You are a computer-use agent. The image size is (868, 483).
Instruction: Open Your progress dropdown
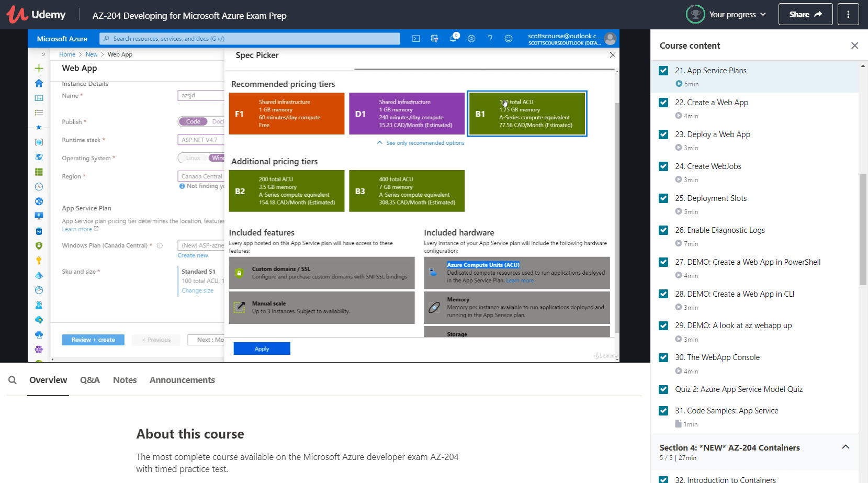coord(737,15)
